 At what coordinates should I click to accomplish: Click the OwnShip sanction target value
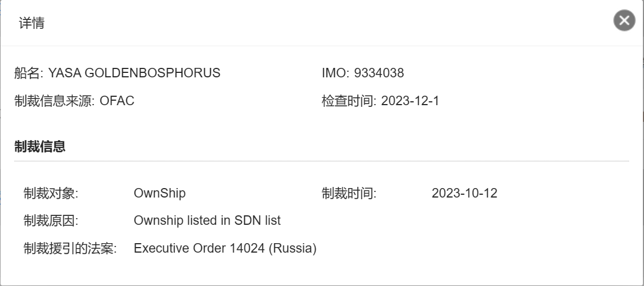coord(160,193)
